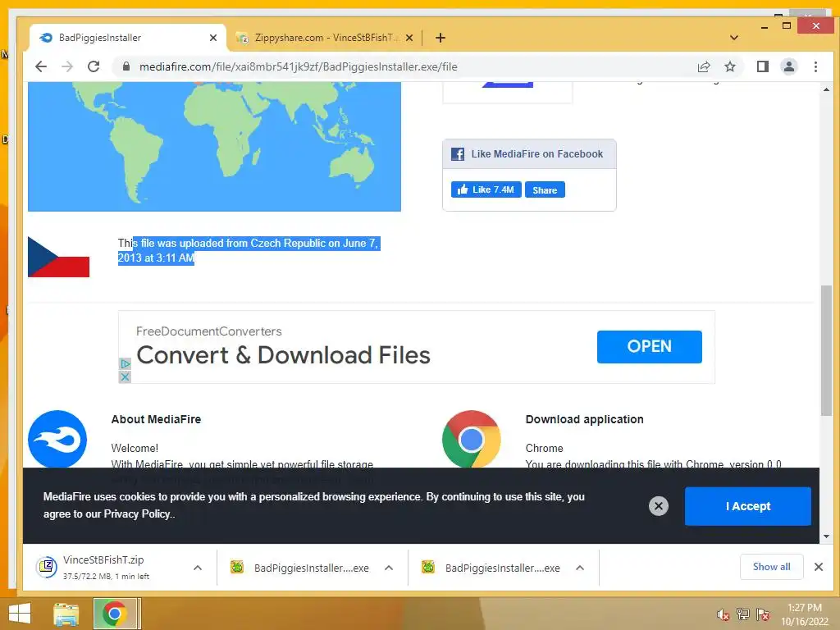Dismiss the cookie banner with round X
Viewport: 840px width, 630px height.
[659, 506]
